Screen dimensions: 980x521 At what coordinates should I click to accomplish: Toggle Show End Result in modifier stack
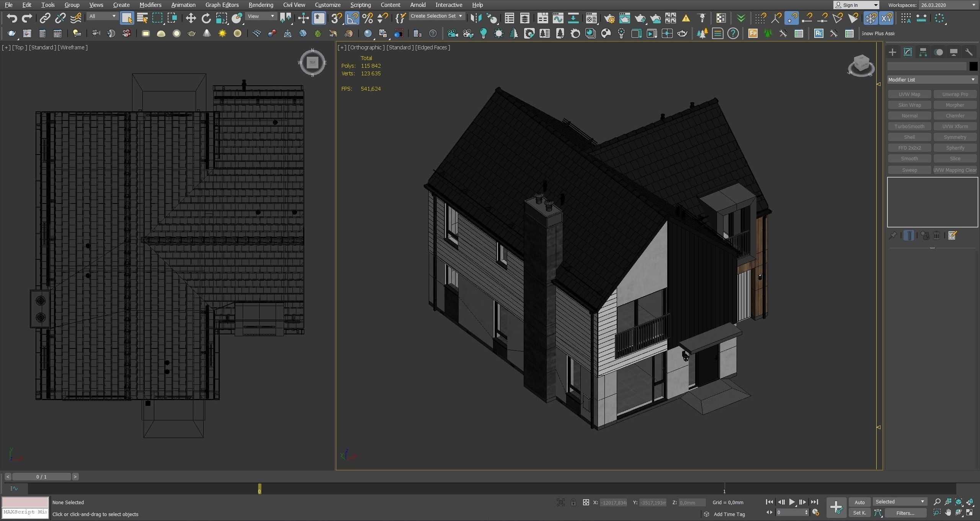tap(908, 235)
